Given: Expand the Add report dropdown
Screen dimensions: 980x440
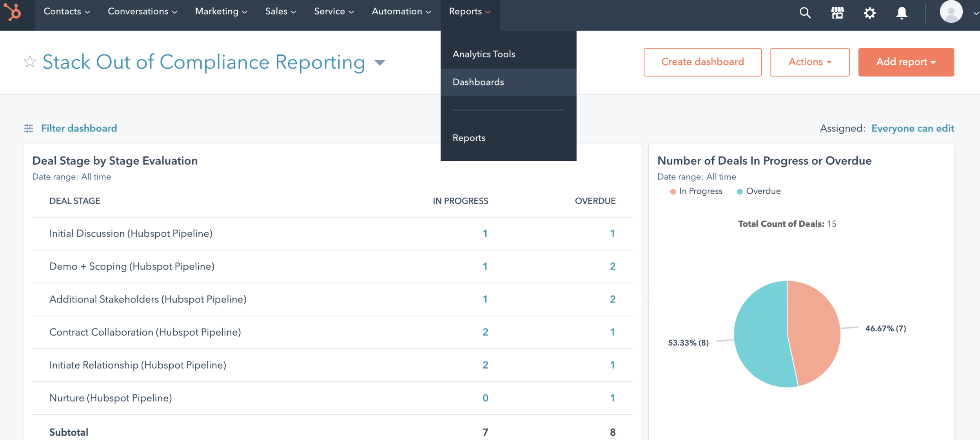Looking at the screenshot, I should (906, 62).
